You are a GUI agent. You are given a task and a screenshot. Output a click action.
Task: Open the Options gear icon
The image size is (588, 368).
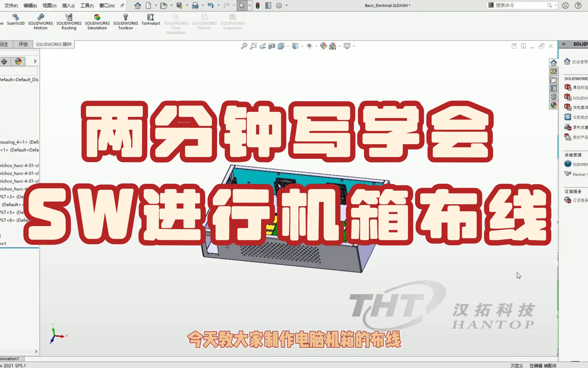pos(279,5)
